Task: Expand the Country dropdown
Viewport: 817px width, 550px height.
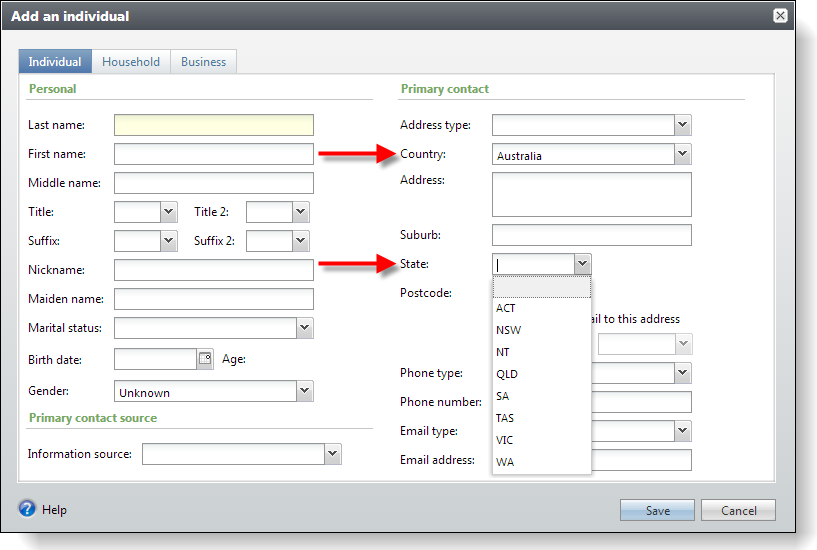Action: (682, 154)
